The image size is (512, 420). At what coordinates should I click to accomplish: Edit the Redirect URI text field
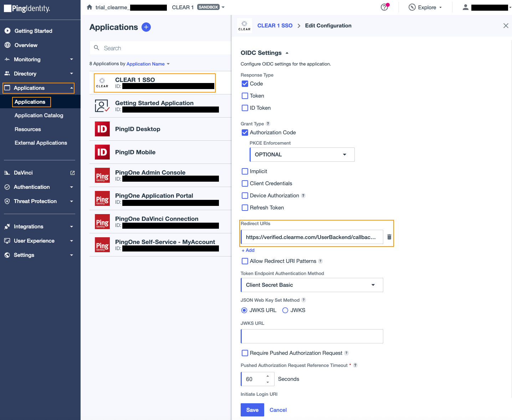pyautogui.click(x=312, y=237)
